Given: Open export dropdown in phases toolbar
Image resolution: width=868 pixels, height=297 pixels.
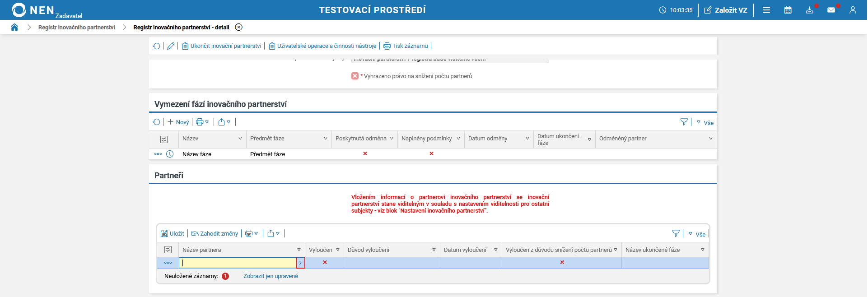Looking at the screenshot, I should pyautogui.click(x=224, y=122).
